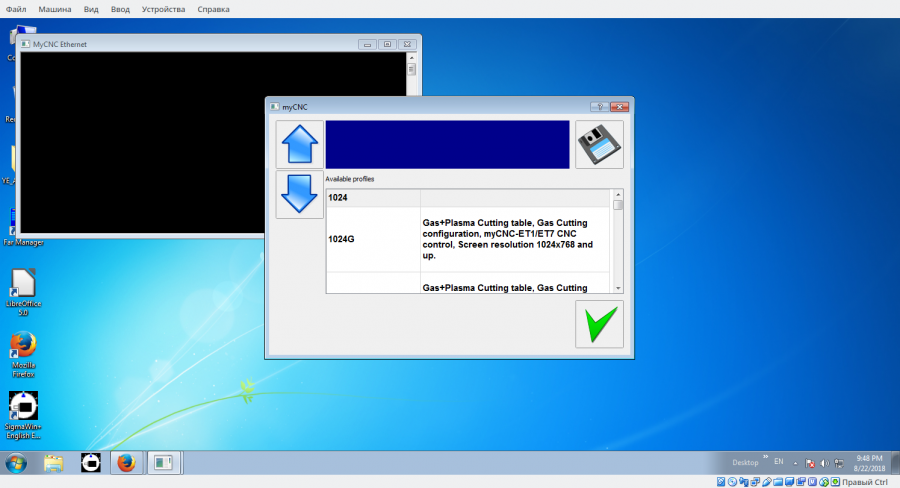Confirm selection with the green checkmark
Screen dimensions: 900x488
click(x=599, y=324)
